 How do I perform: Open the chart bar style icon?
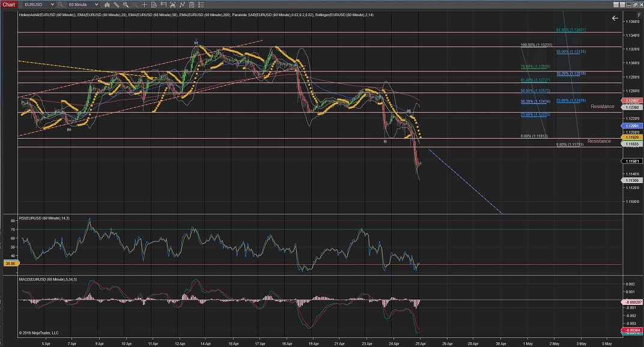pos(108,4)
